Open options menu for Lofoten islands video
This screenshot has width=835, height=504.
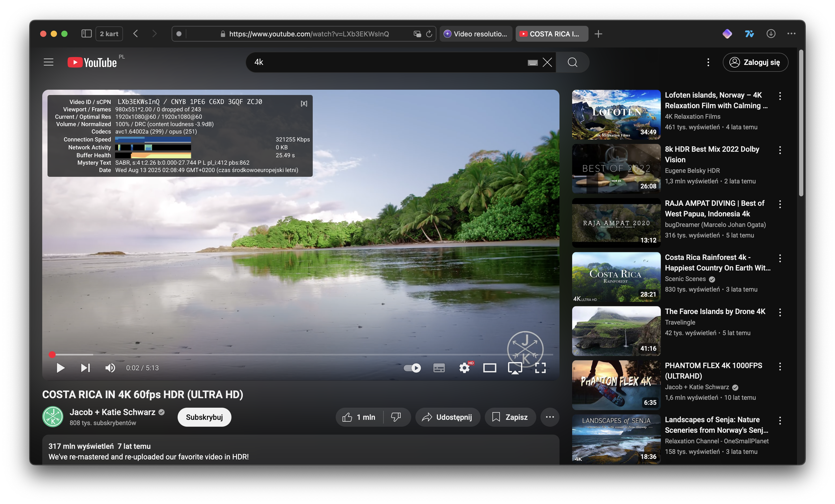point(780,96)
